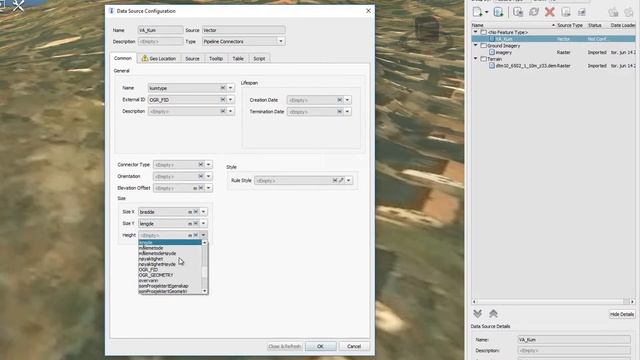The width and height of the screenshot is (640, 360).
Task: Click scroll-right arrow of data sources panel
Action: [x=632, y=302]
